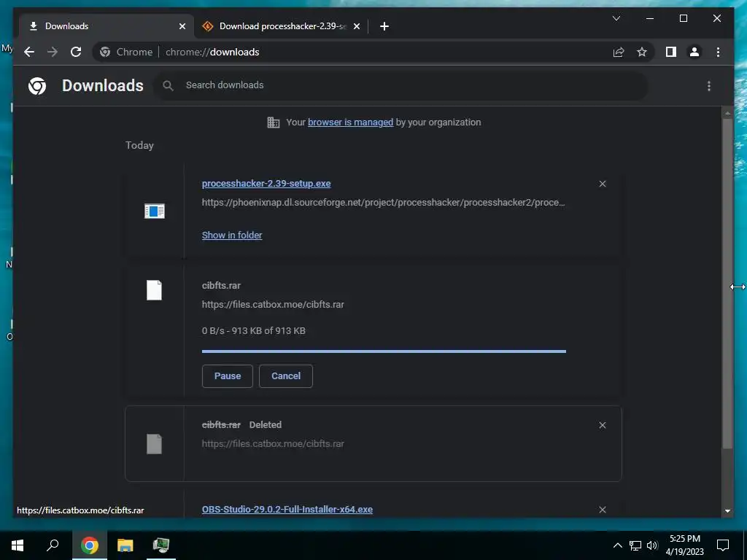Click the Today date heading
This screenshot has height=560, width=747.
click(x=139, y=146)
